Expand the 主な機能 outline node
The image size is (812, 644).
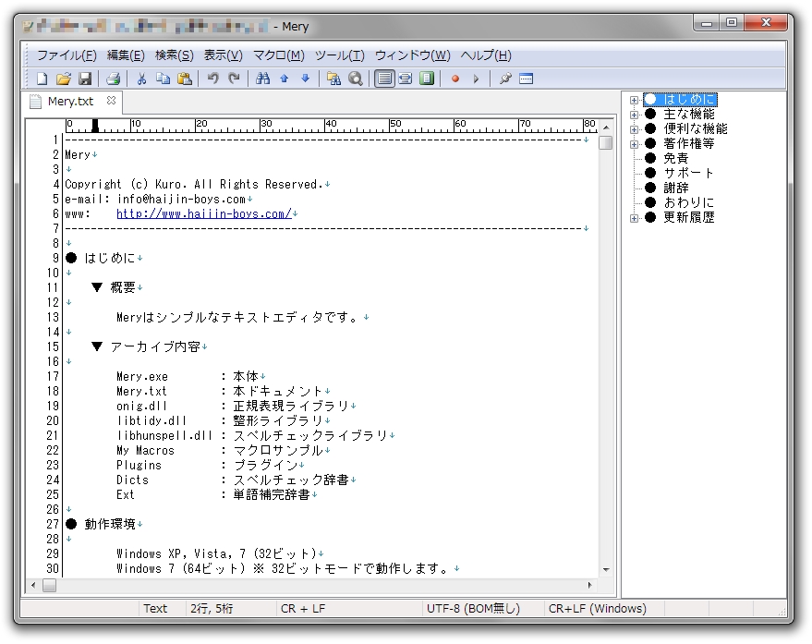tap(634, 115)
